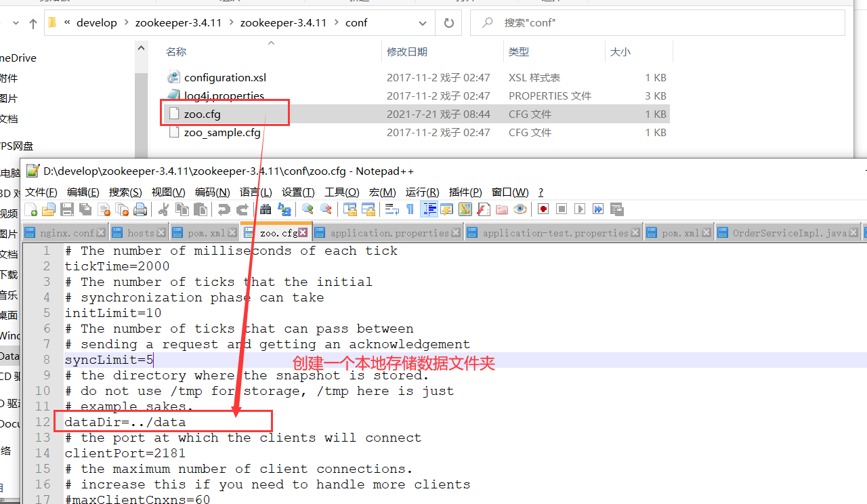Open the 编辑(E) menu
The height and width of the screenshot is (504, 867).
[x=83, y=192]
